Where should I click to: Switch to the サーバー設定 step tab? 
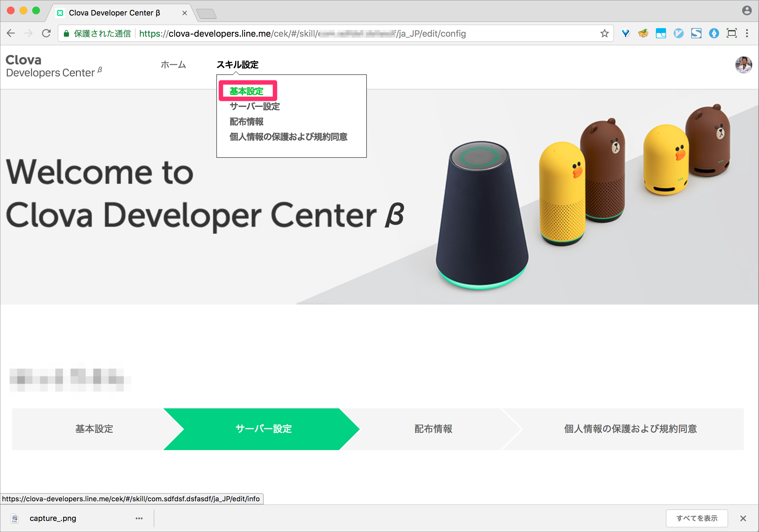click(262, 429)
